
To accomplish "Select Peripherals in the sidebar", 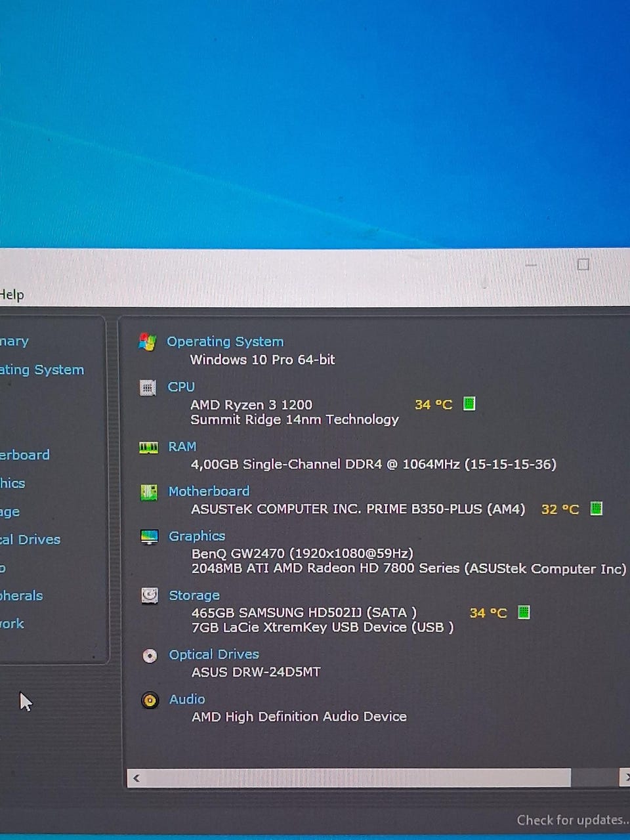I will point(22,596).
